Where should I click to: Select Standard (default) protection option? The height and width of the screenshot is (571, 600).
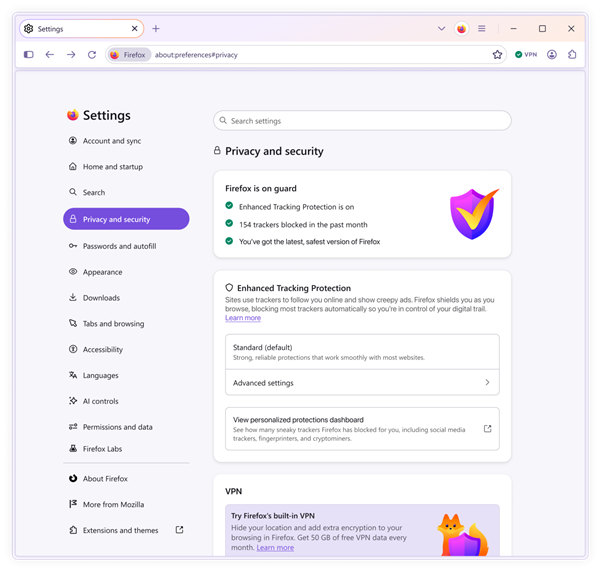point(362,352)
